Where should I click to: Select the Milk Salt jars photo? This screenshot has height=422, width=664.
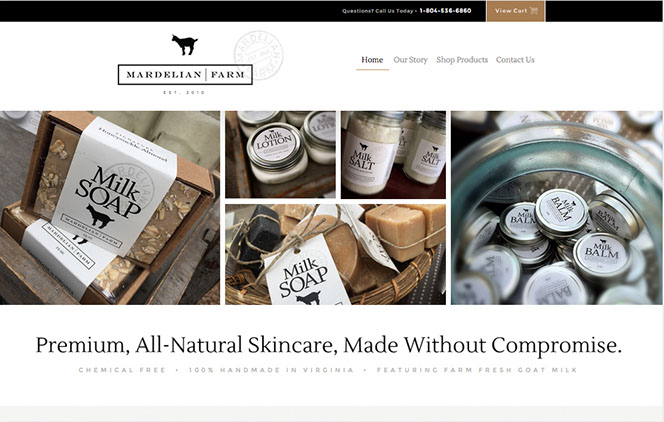393,154
